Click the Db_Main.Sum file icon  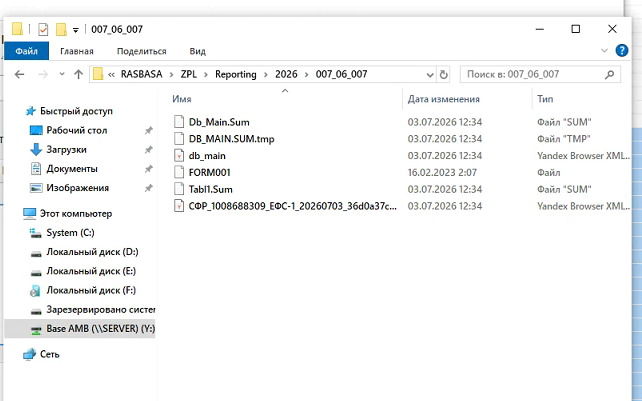coord(179,122)
